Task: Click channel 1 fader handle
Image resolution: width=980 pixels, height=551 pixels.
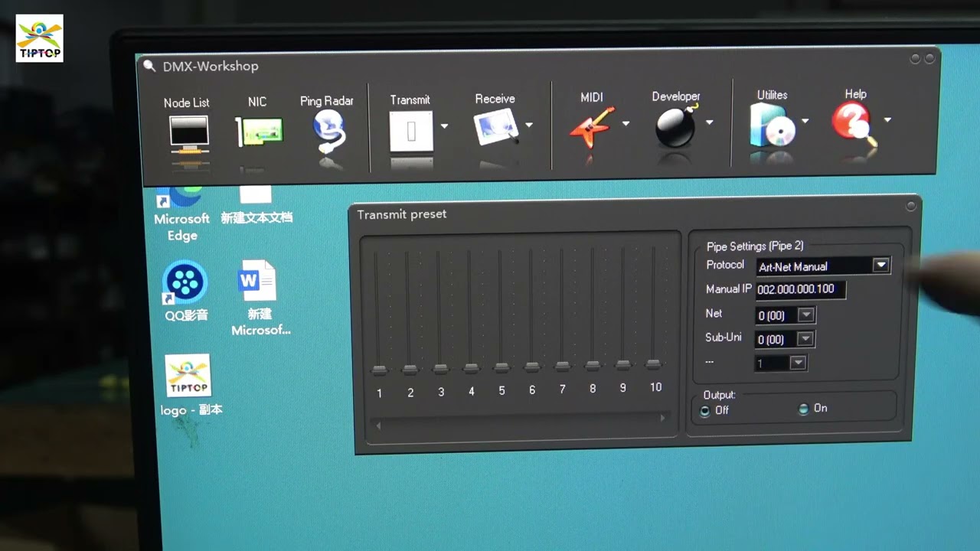Action: (x=379, y=370)
